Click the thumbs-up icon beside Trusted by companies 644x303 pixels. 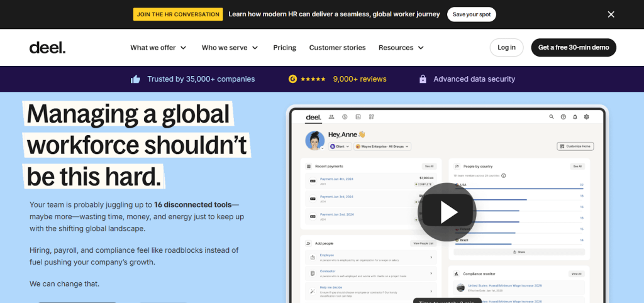135,79
